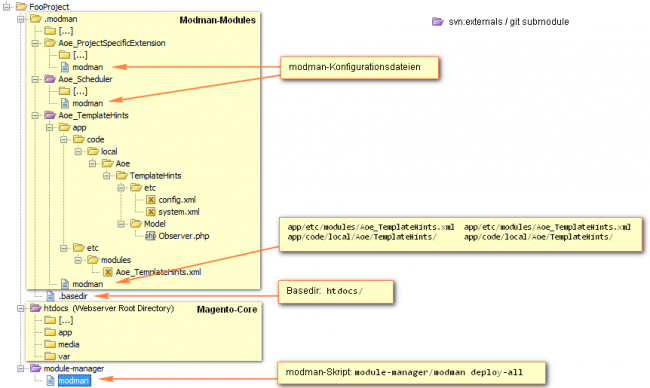Collapse the Aoe_TemplateHints node

(35, 115)
